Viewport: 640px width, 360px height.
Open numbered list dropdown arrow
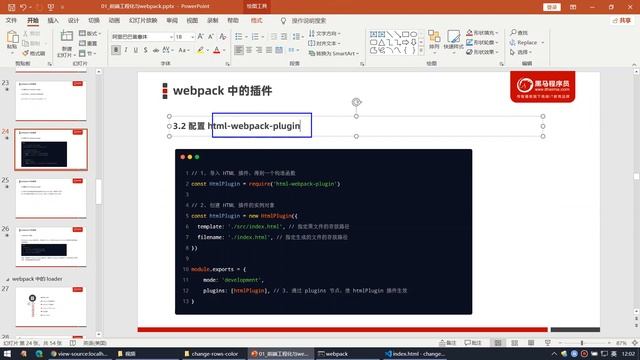point(262,37)
